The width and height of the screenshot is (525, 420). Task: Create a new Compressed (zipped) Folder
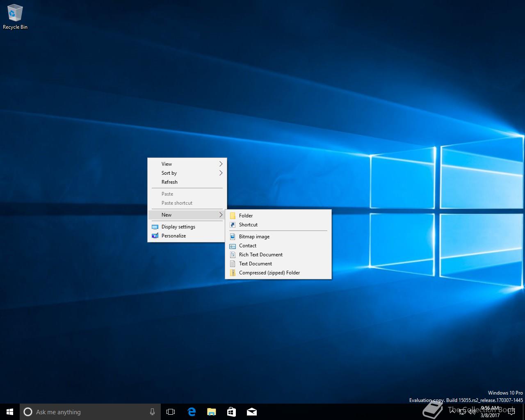coord(278,272)
